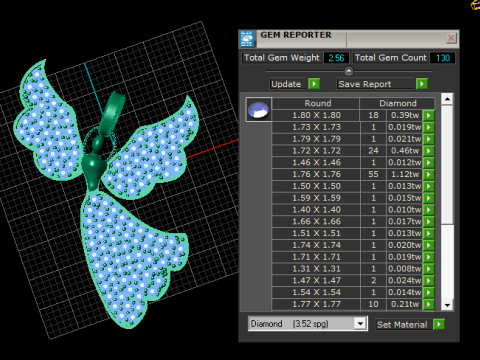The width and height of the screenshot is (480, 360).
Task: Click green arrow for 1.46 X 1.46 row
Action: coord(429,163)
